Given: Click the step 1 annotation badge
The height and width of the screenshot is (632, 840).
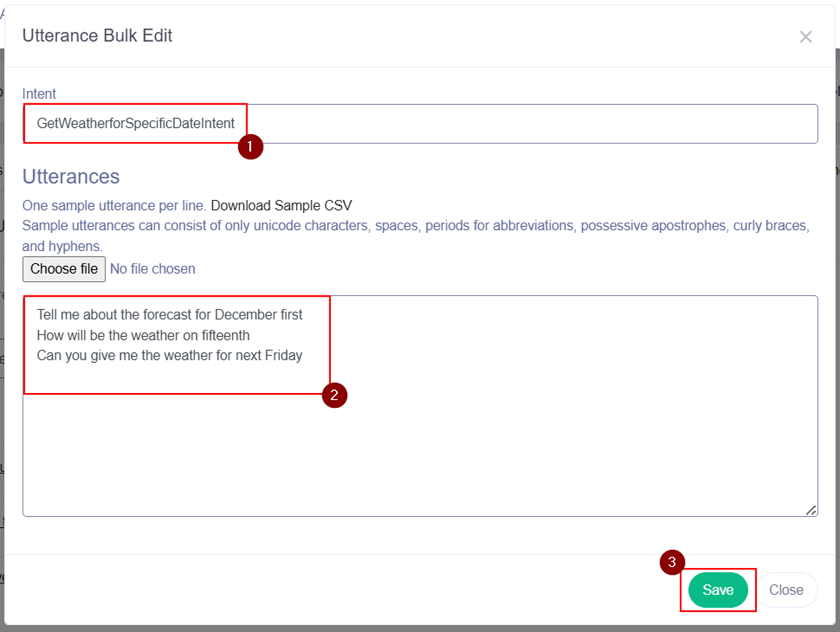Looking at the screenshot, I should (x=250, y=147).
